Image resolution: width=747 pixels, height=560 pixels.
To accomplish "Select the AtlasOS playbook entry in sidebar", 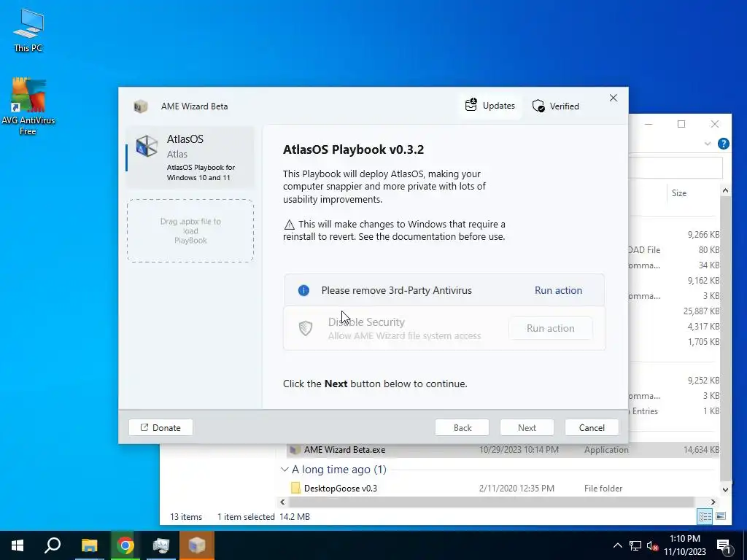I will (190, 157).
